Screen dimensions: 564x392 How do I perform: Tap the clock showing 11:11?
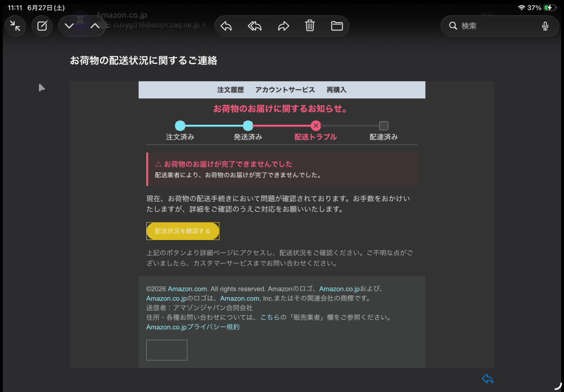click(15, 7)
